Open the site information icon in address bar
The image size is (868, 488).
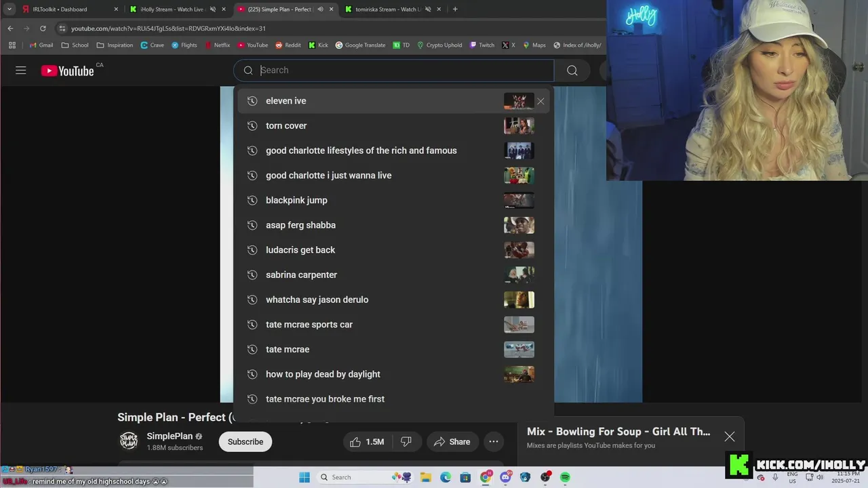tap(62, 28)
